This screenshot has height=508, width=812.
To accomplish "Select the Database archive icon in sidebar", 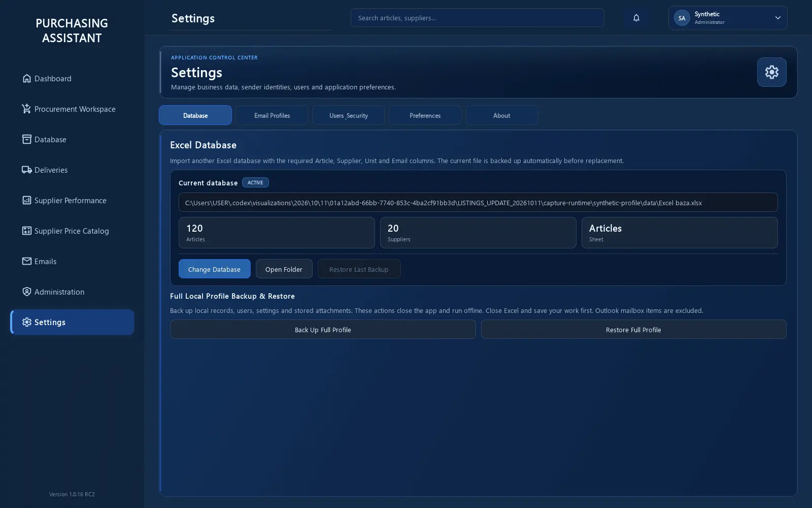I will click(27, 139).
